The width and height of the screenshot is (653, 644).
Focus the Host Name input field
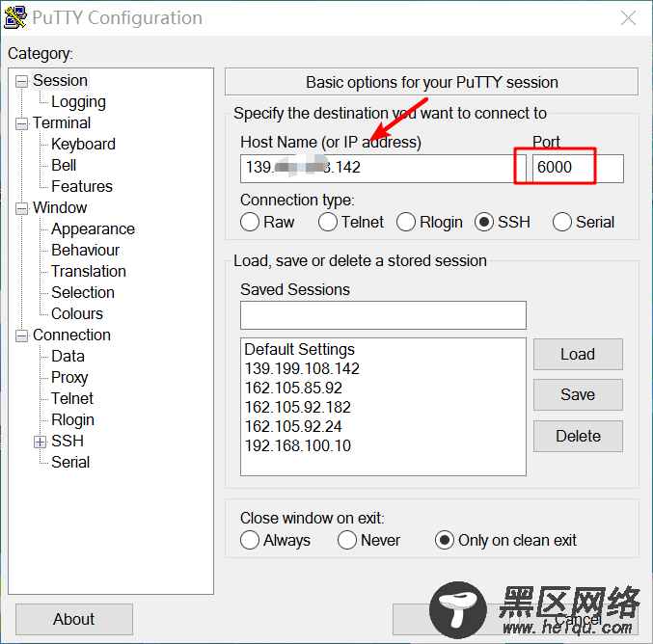[383, 168]
